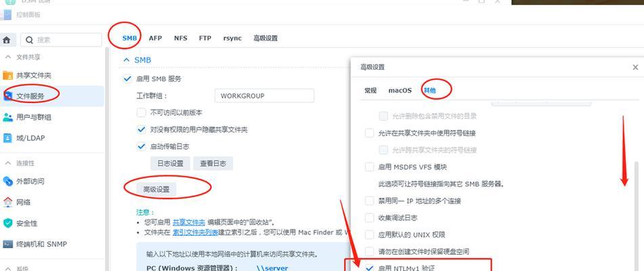Collapse the 连接性 sidebar group
The height and width of the screenshot is (271, 644).
[x=8, y=163]
